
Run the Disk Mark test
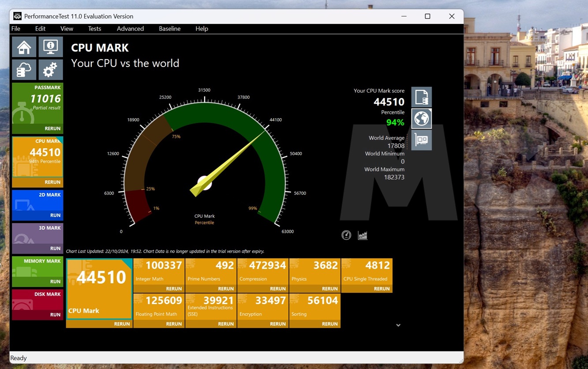[x=55, y=314]
